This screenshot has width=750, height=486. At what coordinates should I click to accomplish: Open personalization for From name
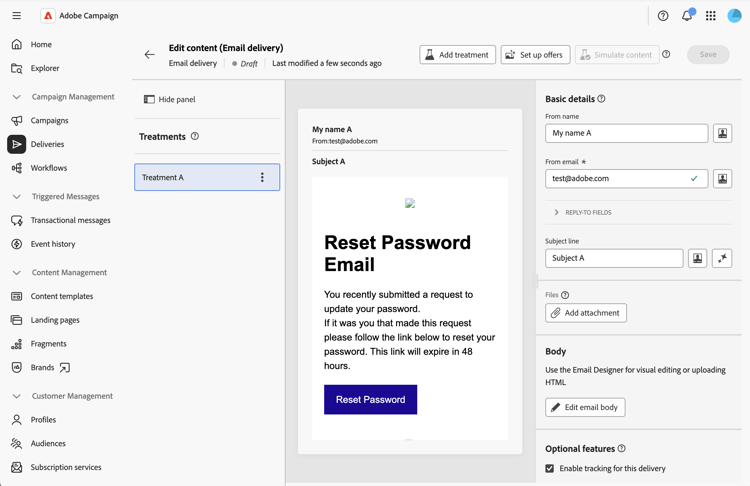point(722,133)
